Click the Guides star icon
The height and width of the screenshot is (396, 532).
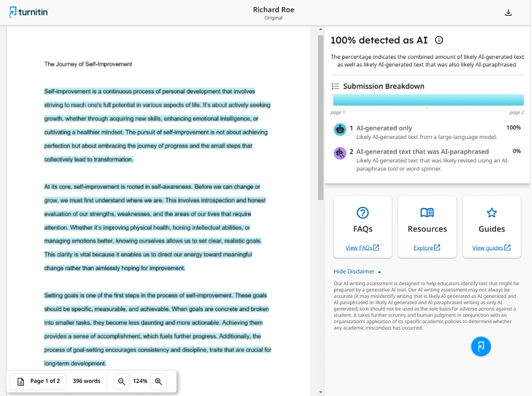pos(491,212)
